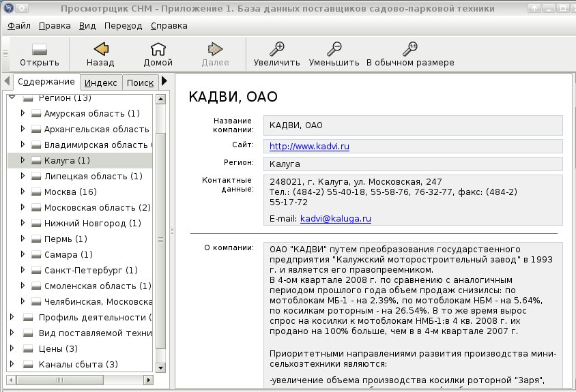Switch to the Поиск tab

click(x=140, y=83)
